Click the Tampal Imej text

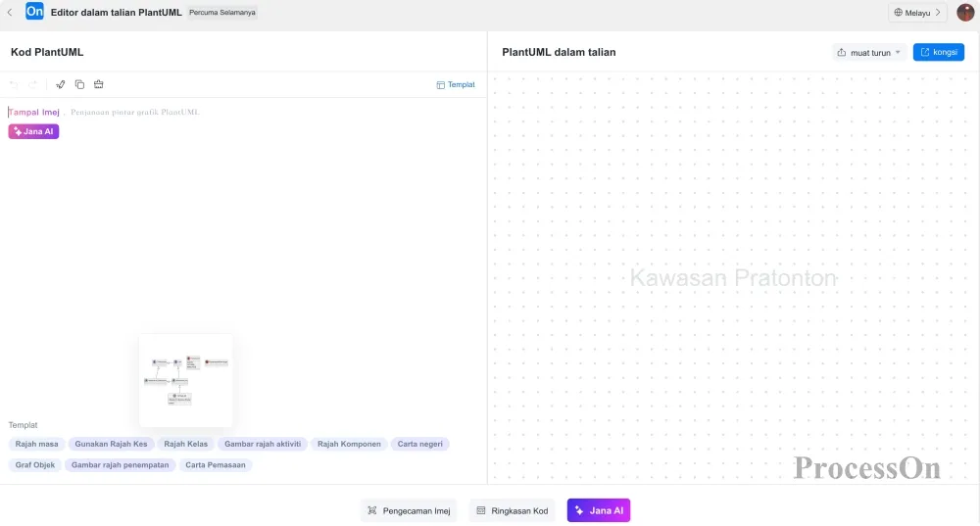pos(33,112)
